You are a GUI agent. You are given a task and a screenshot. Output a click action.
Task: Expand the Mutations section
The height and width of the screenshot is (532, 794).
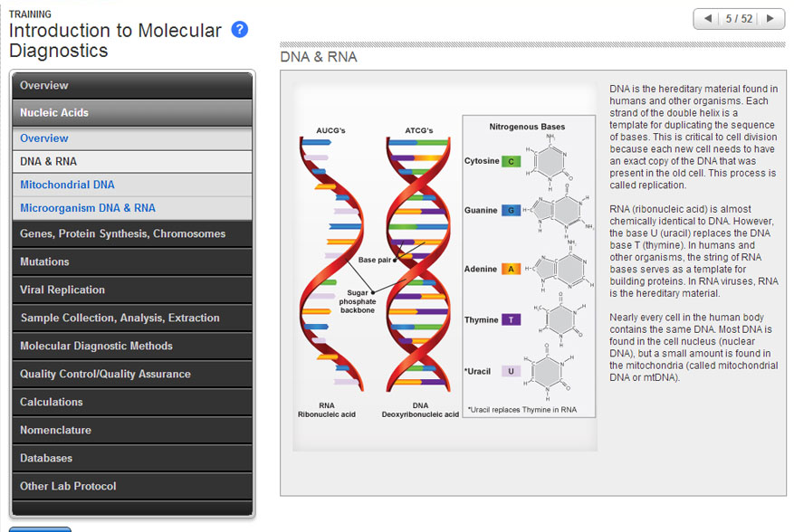(131, 261)
